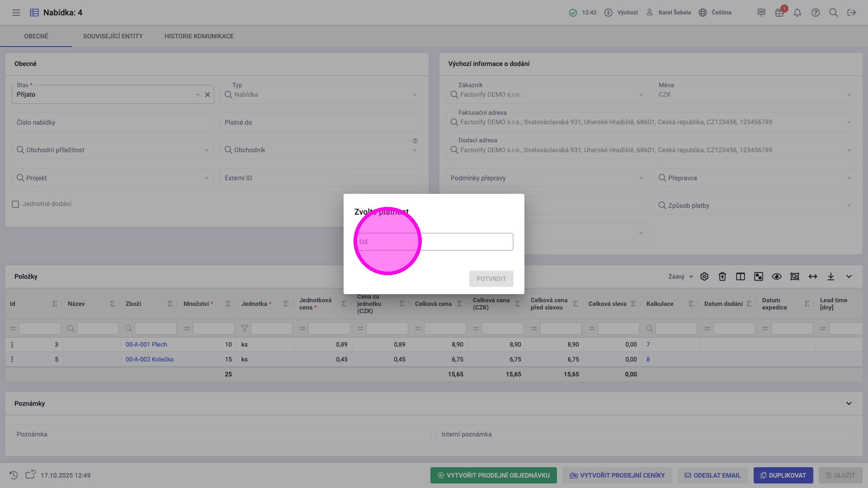
Task: Open the 00-A-002 Kolečko link
Action: [150, 360]
